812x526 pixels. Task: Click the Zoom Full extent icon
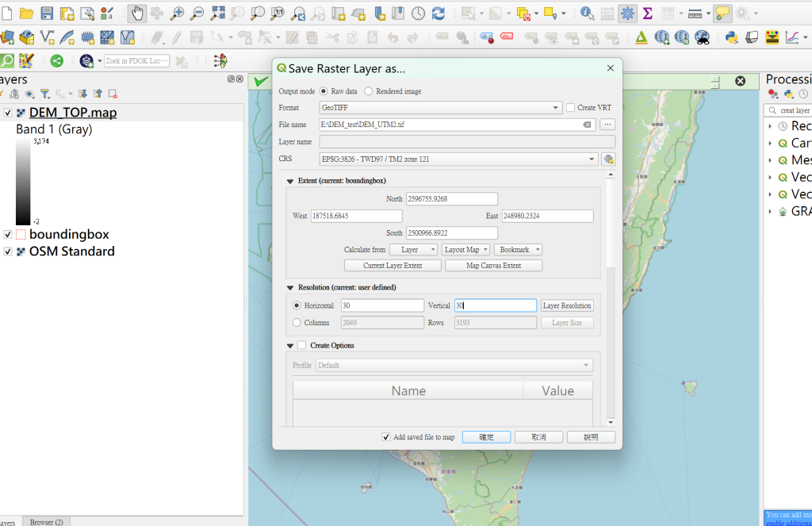coord(217,13)
